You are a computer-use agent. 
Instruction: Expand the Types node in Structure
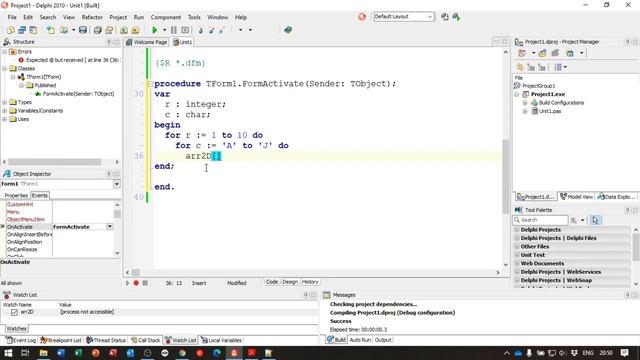point(4,102)
